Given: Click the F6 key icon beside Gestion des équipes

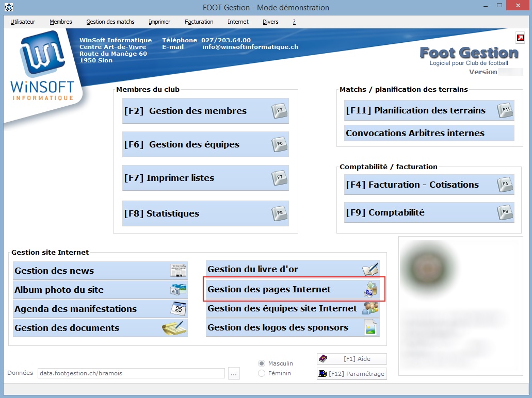Looking at the screenshot, I should 280,144.
